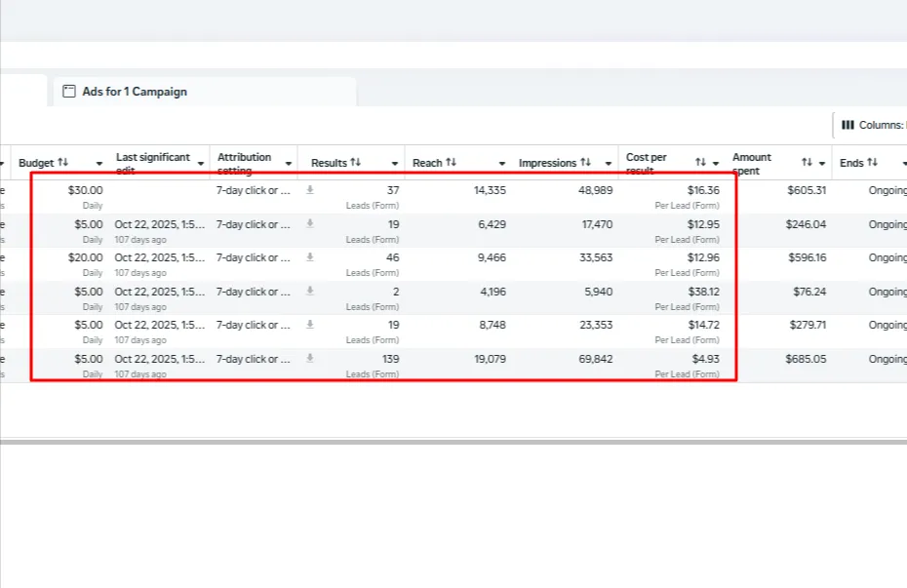
Task: Click the $16.36 cost per lead value
Action: (703, 190)
